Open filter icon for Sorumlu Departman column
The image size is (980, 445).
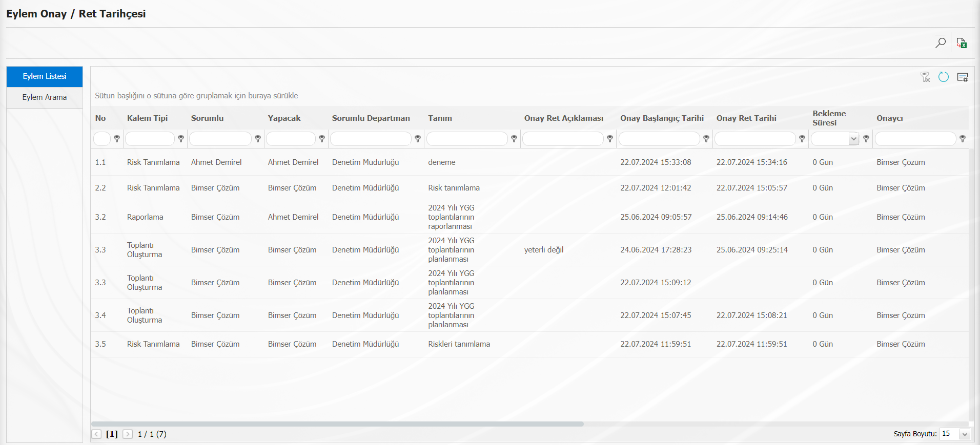(x=418, y=139)
